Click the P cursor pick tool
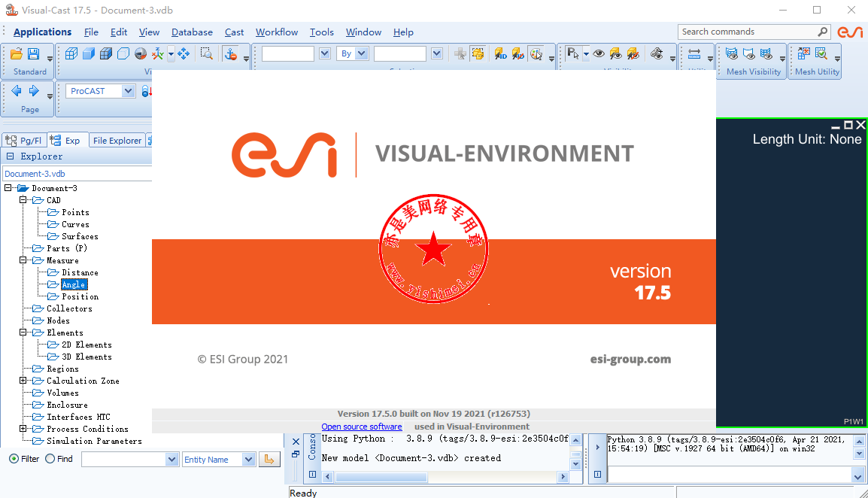The image size is (868, 498). coord(573,53)
